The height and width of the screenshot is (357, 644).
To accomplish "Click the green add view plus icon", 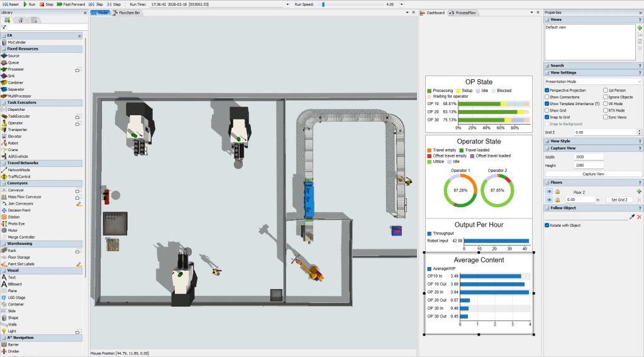I will (639, 28).
